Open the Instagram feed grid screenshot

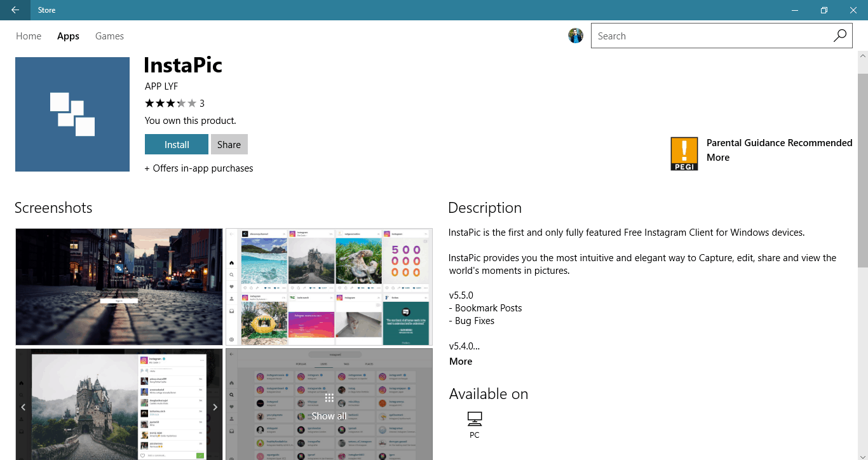(329, 287)
